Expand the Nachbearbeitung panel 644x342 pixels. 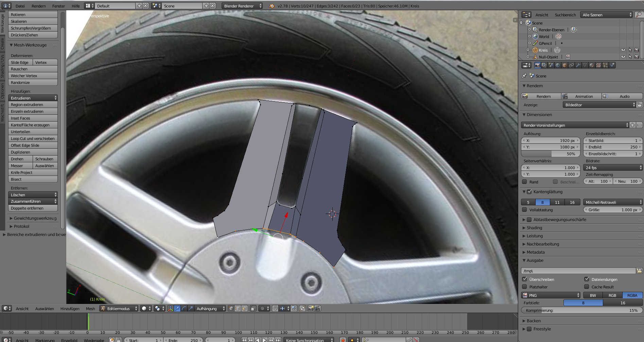click(x=542, y=244)
